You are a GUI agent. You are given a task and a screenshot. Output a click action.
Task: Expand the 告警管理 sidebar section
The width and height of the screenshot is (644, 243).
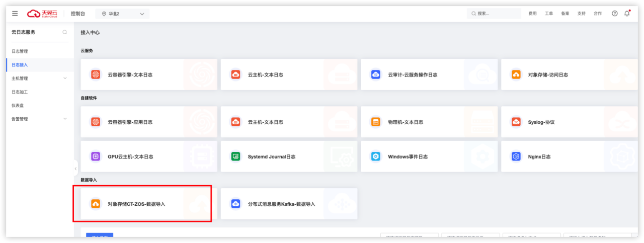click(40, 119)
